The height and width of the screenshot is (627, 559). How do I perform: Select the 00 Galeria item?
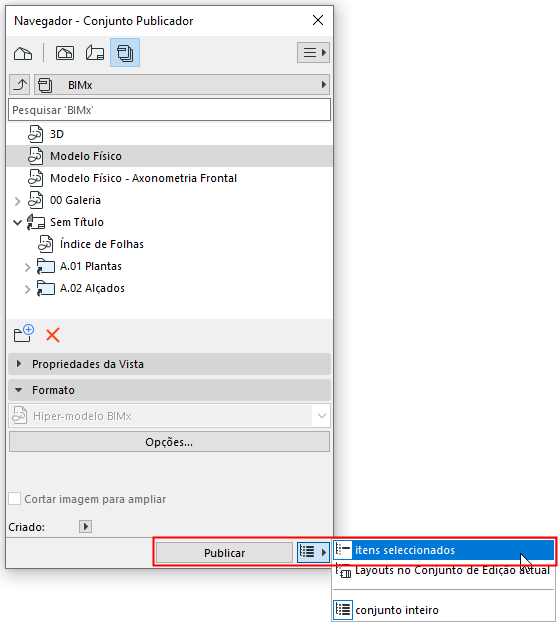pyautogui.click(x=75, y=200)
